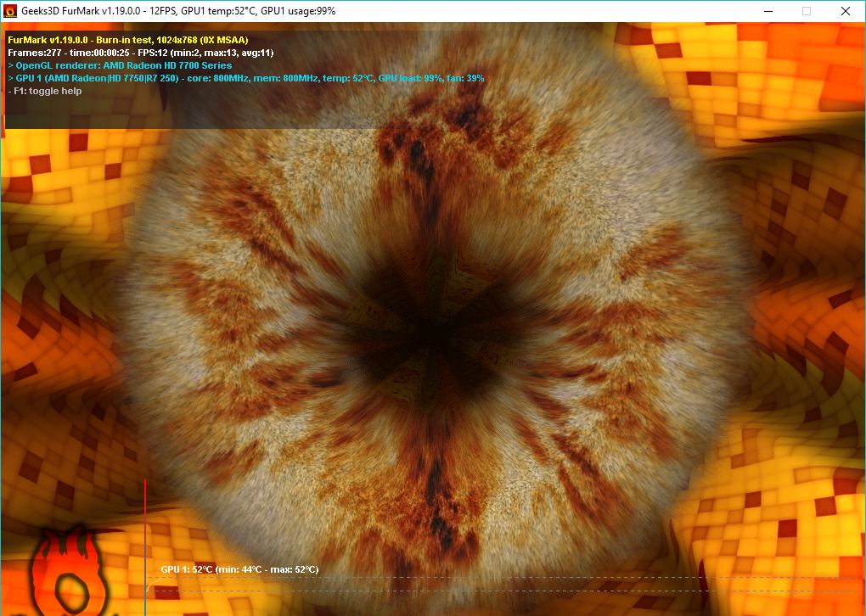Close the FurMark burn-in window
This screenshot has height=616, width=866.
pyautogui.click(x=846, y=11)
